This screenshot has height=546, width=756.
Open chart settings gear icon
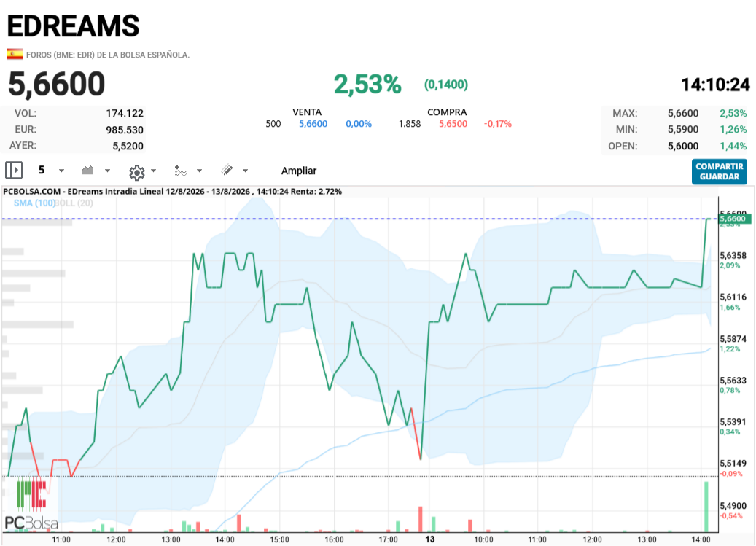137,172
